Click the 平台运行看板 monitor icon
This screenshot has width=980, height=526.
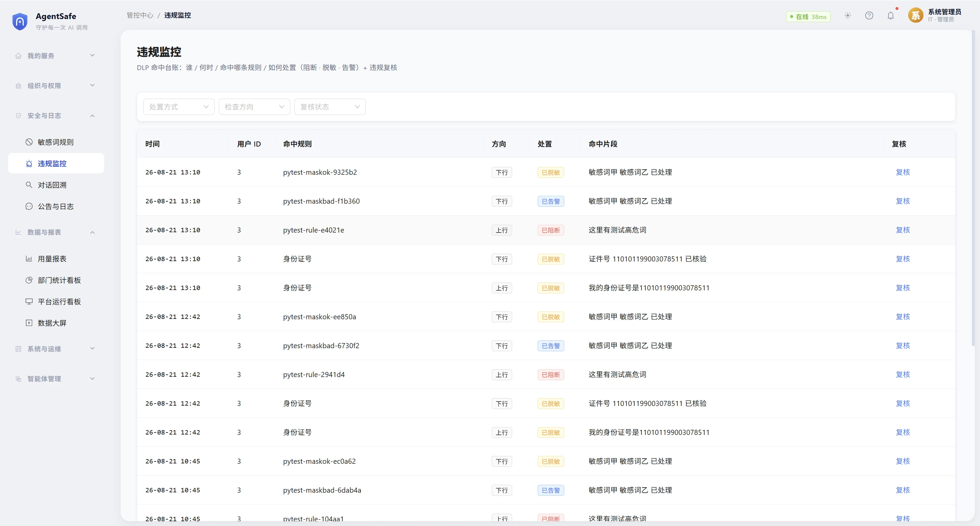29,301
